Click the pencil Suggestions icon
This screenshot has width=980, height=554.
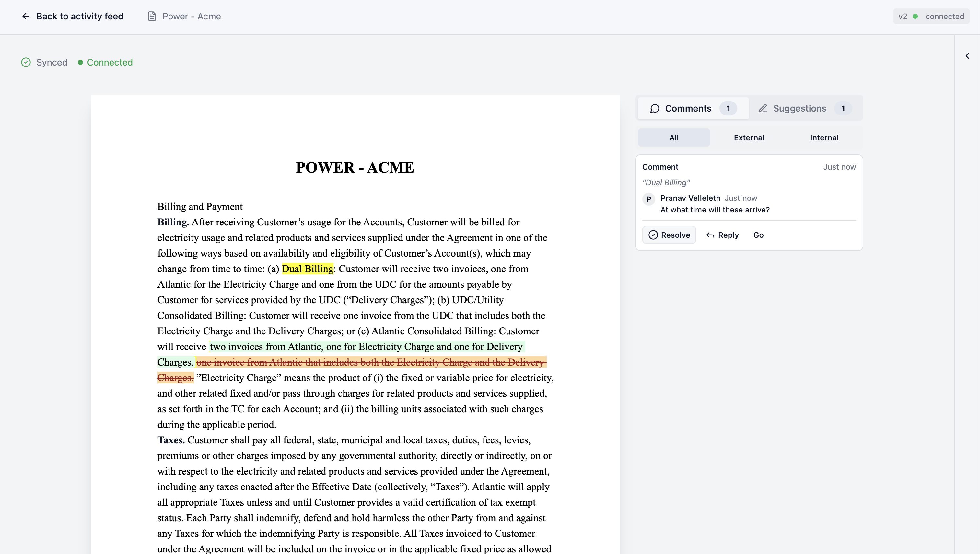coord(763,109)
